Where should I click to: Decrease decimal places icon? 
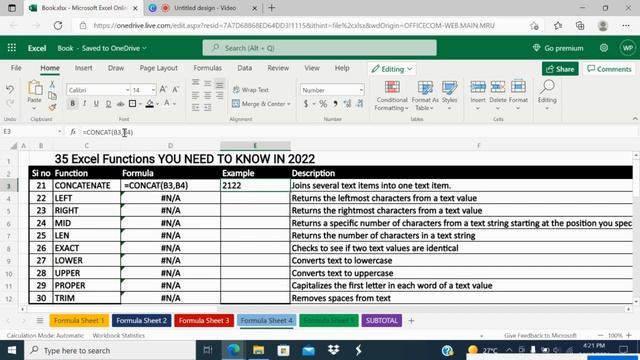(x=360, y=104)
